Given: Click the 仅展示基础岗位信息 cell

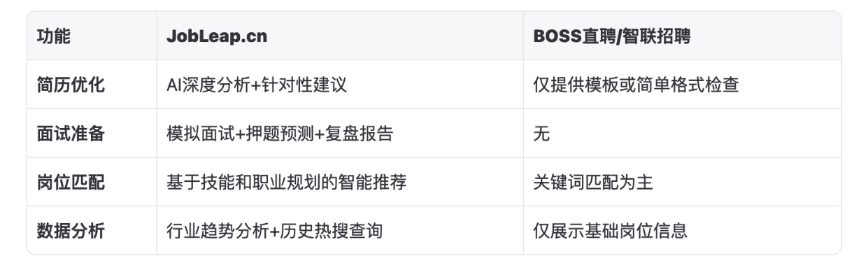Looking at the screenshot, I should click(x=610, y=229).
